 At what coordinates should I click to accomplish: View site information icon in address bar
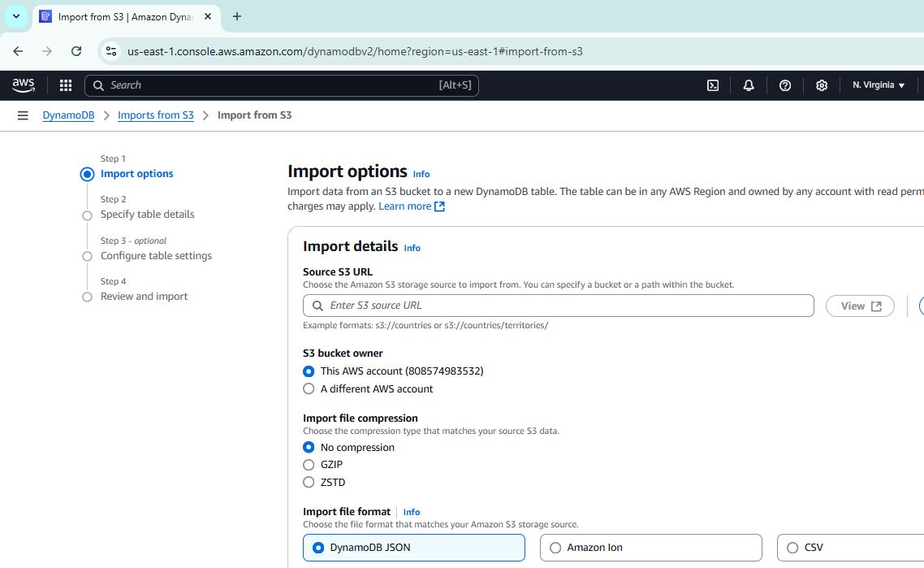(111, 51)
